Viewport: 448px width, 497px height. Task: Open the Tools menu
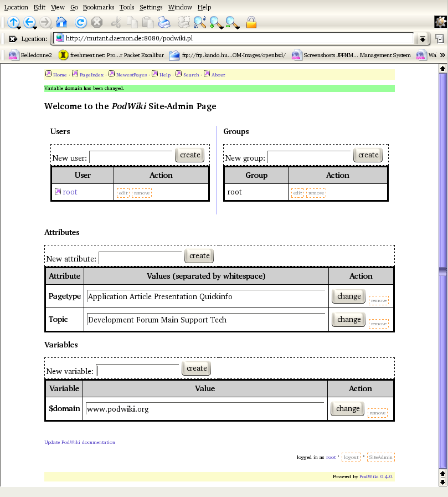point(127,7)
